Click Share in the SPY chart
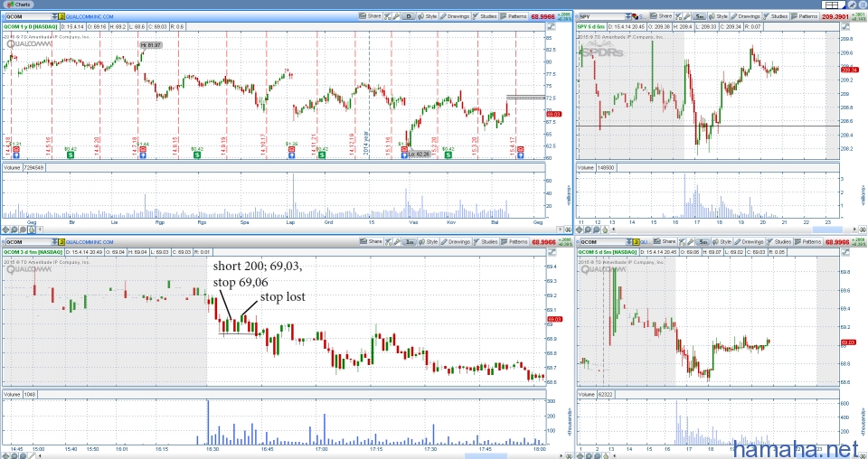Image resolution: width=868 pixels, height=459 pixels. [x=662, y=16]
